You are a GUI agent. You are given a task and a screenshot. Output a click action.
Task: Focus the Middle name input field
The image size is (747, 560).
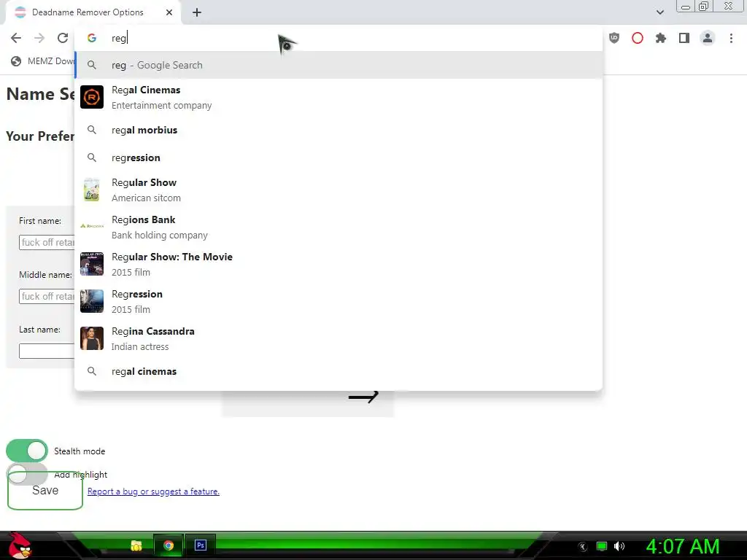coord(47,296)
